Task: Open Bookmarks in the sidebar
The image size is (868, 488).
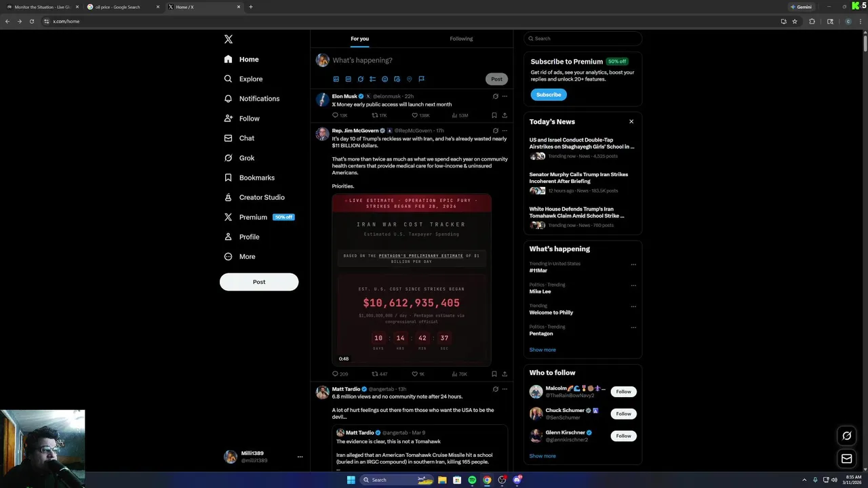Action: pyautogui.click(x=250, y=178)
